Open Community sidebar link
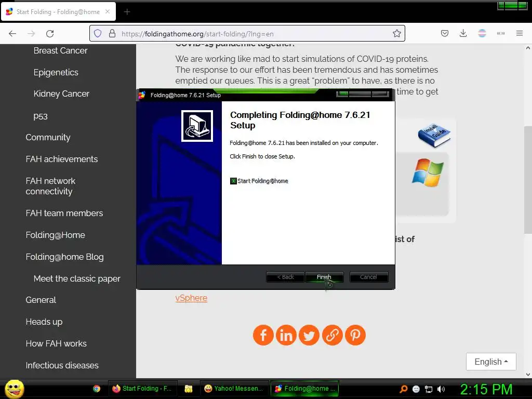532x399 pixels. point(48,137)
